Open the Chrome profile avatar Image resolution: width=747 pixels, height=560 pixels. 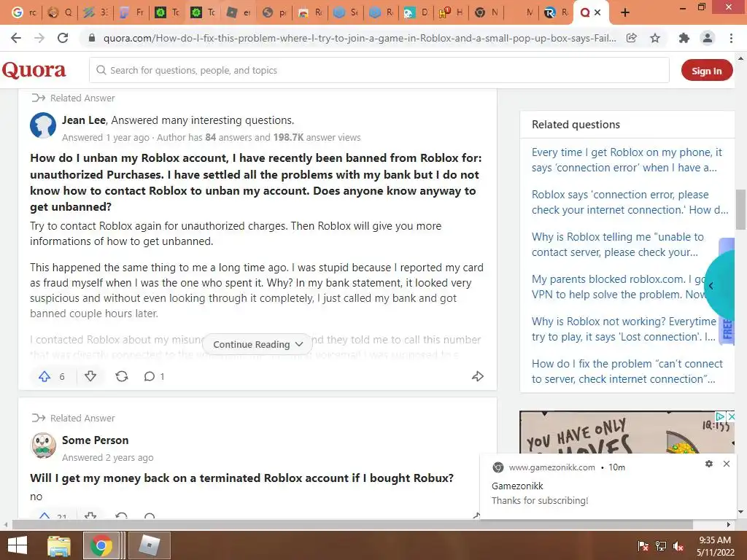pos(708,38)
